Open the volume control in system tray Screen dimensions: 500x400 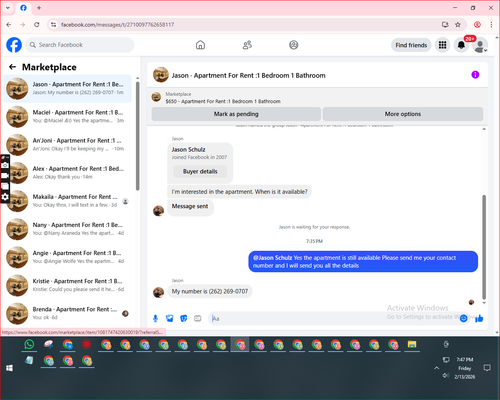pyautogui.click(x=446, y=375)
